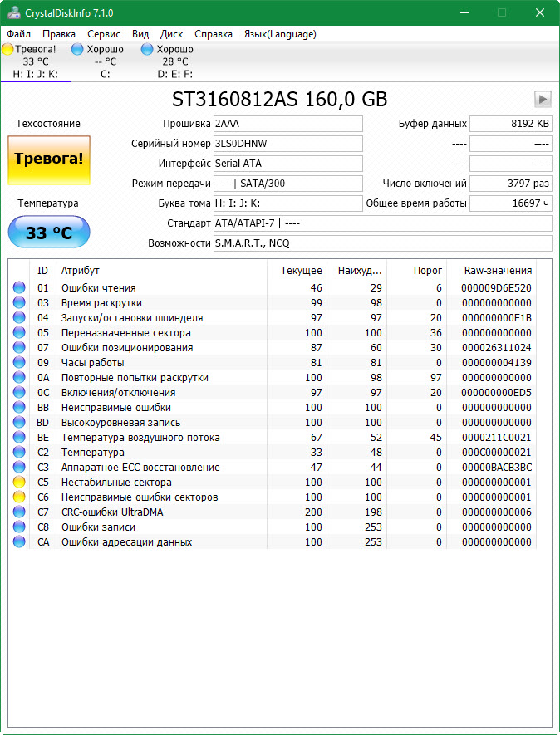This screenshot has height=735, width=560.
Task: Click the Режим передачи field SATA/300
Action: pos(288,184)
